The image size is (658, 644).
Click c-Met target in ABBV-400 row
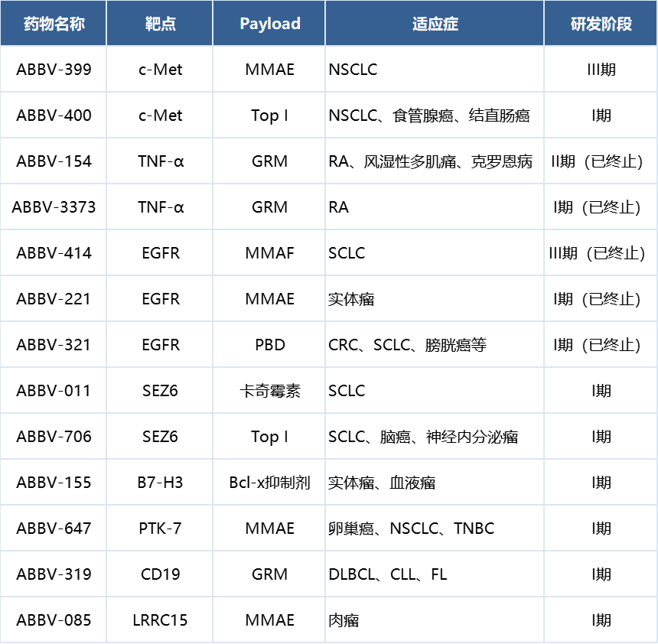161,115
